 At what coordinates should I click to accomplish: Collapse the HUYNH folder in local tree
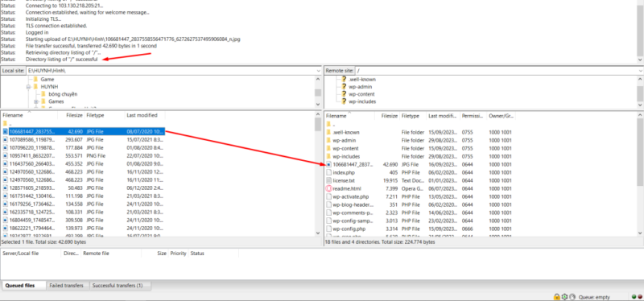(x=29, y=87)
